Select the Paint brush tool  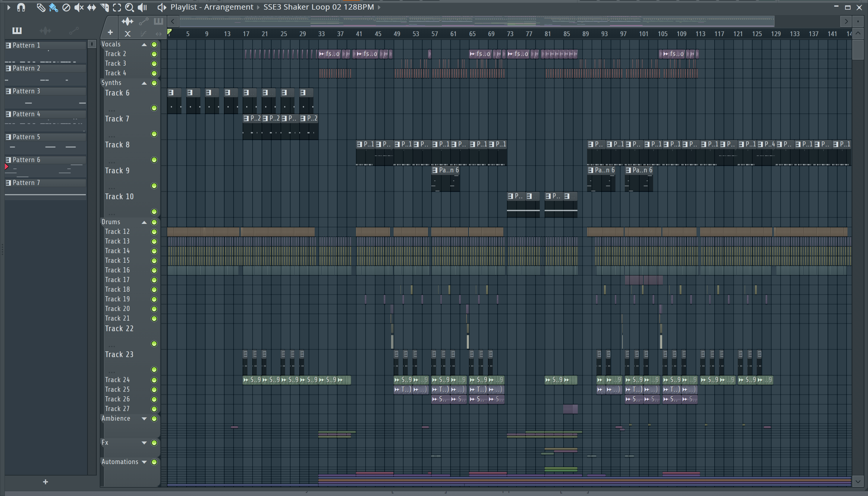[x=53, y=8]
